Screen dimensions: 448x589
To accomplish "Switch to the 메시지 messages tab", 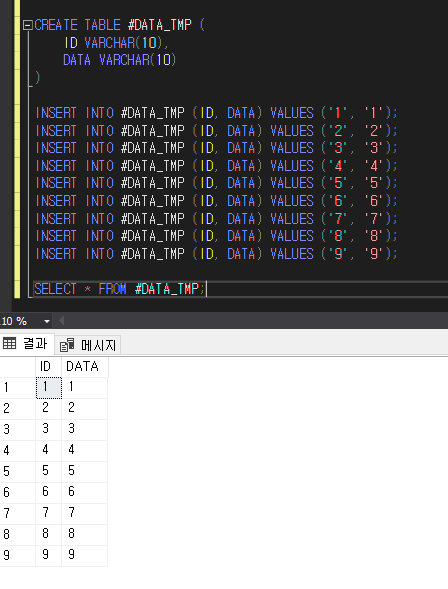I will (x=88, y=345).
